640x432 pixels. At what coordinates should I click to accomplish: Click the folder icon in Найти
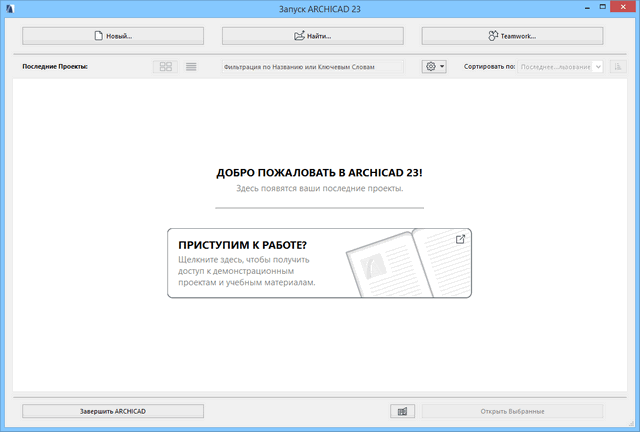[x=299, y=36]
